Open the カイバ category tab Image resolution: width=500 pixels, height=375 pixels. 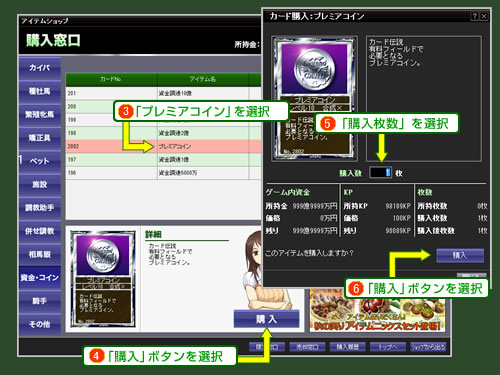point(40,68)
